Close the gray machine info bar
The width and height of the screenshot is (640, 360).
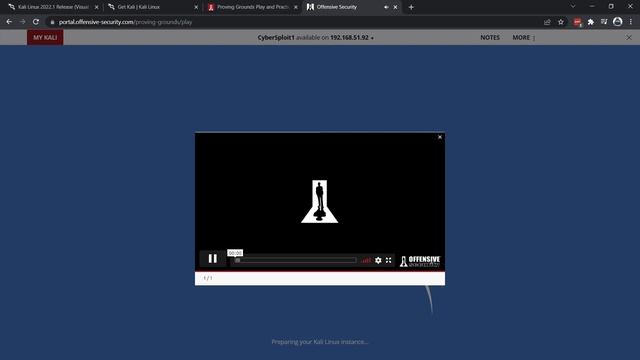(629, 38)
